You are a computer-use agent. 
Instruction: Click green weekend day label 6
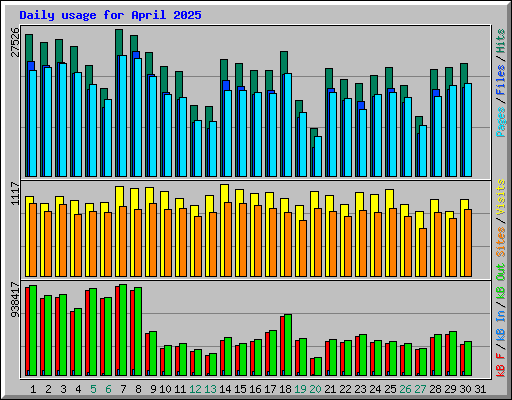coord(108,389)
